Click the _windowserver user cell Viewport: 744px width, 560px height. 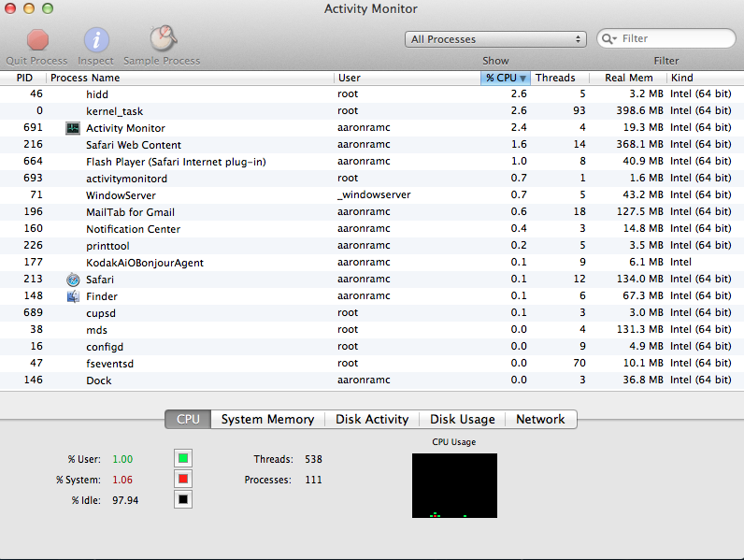[374, 195]
